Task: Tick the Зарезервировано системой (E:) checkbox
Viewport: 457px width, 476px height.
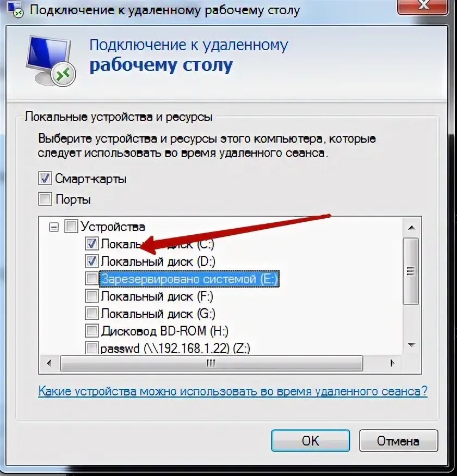Action: tap(92, 278)
